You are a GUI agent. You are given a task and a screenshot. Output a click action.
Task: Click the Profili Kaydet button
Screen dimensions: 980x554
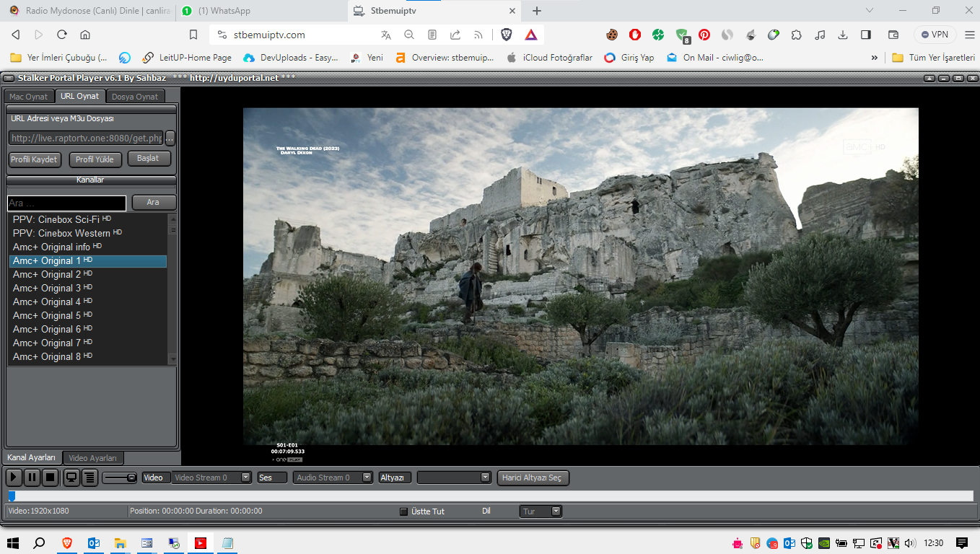(x=34, y=159)
